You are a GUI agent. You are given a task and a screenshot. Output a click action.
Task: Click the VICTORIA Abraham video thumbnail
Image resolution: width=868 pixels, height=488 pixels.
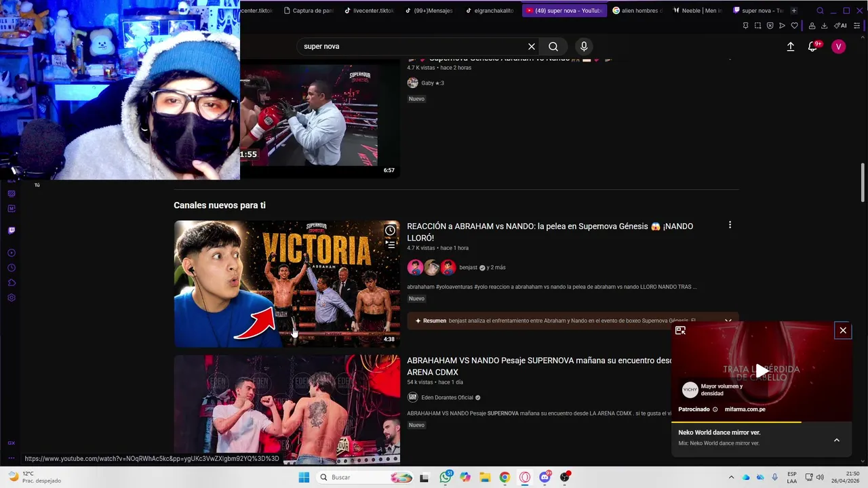(287, 283)
